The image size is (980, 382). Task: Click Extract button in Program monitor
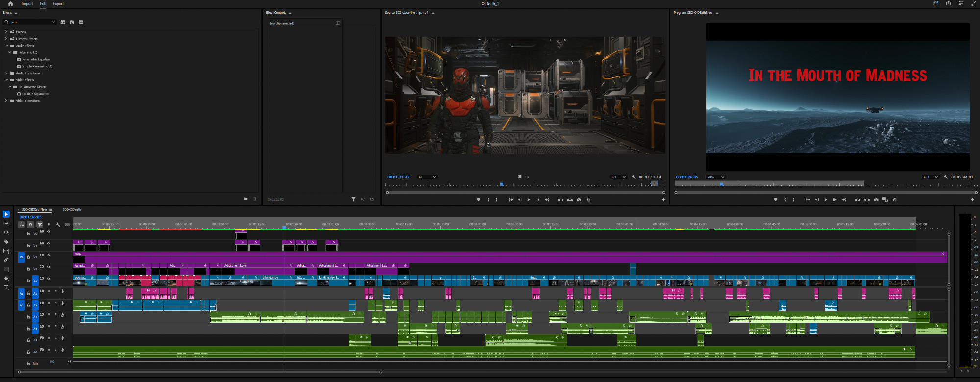[x=867, y=200]
